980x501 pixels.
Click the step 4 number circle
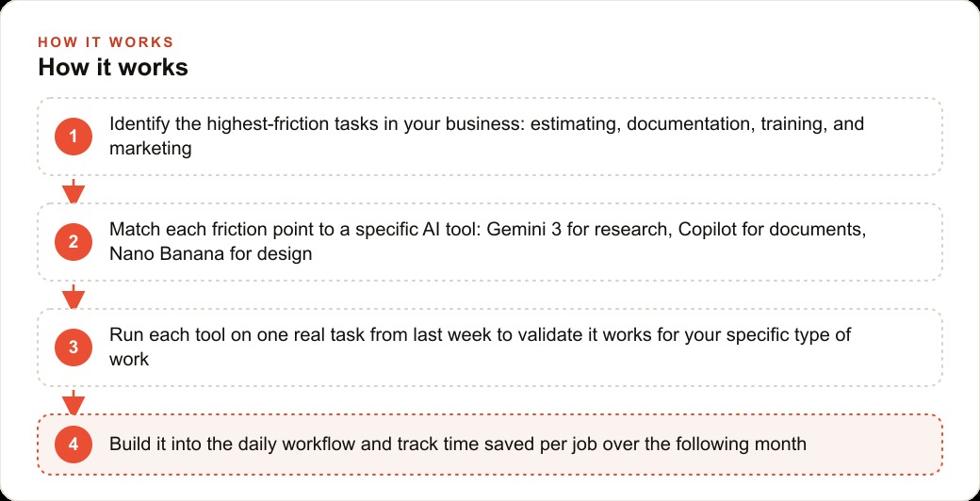pos(73,444)
